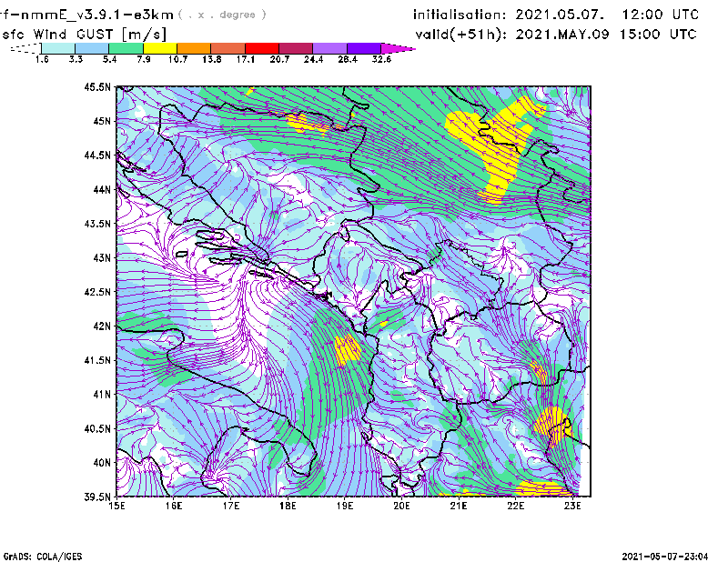Click the timestamp '2021-05-07-23:04'
The image size is (728, 562).
click(x=665, y=557)
